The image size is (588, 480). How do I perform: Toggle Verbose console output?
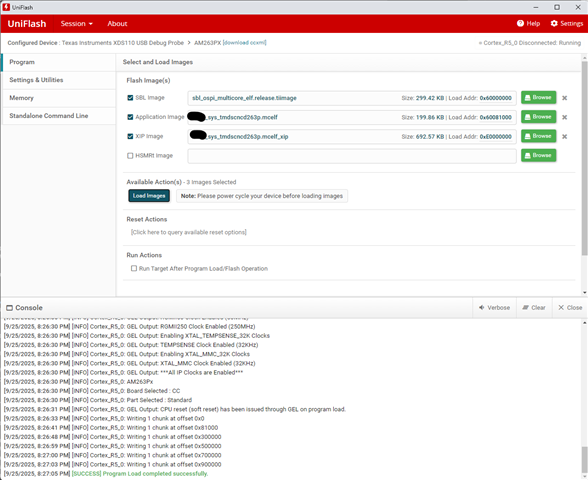(x=494, y=308)
